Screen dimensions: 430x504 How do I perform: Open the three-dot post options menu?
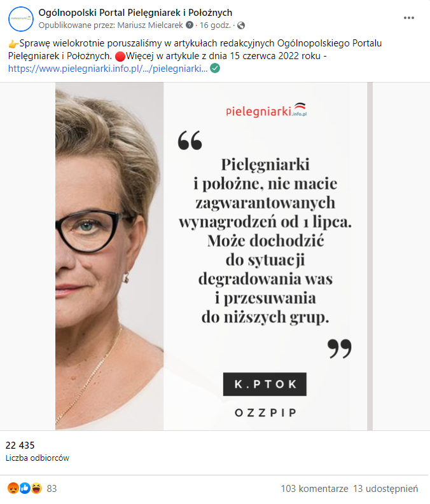click(x=409, y=18)
